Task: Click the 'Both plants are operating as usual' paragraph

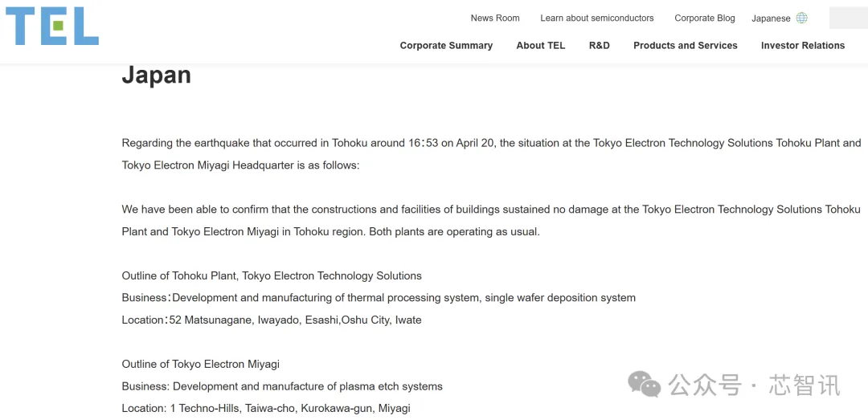Action: (491, 220)
